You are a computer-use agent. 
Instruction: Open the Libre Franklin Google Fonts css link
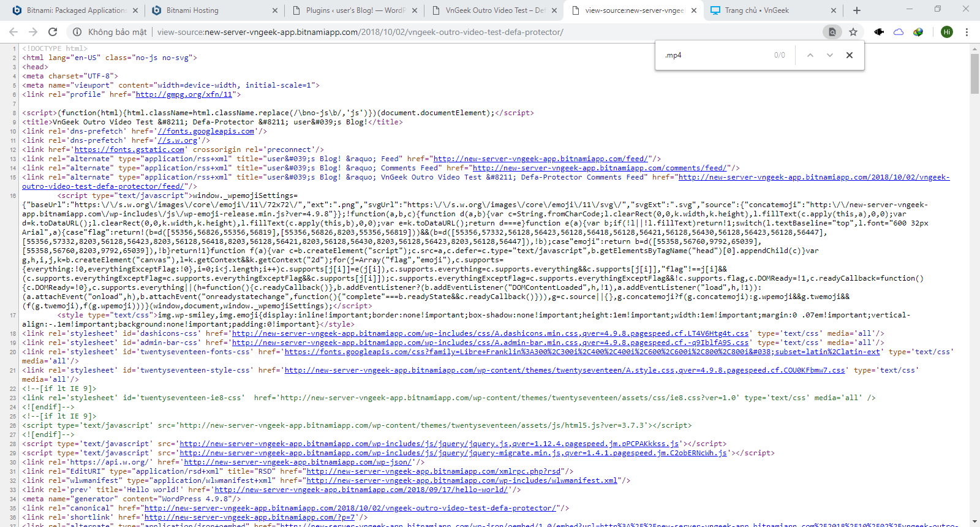[x=582, y=352]
